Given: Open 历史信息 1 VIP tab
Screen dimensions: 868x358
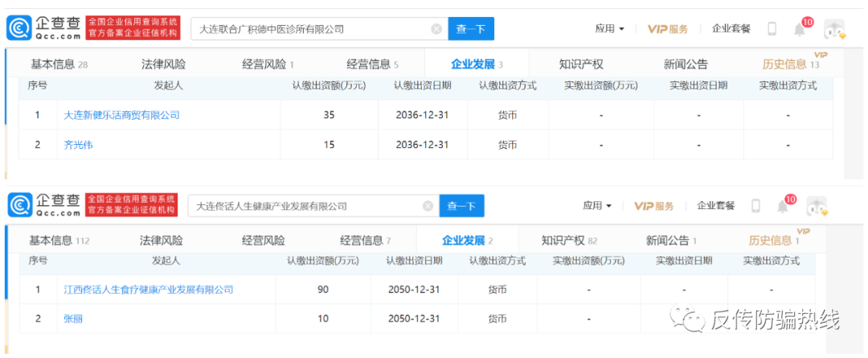Looking at the screenshot, I should [x=773, y=241].
